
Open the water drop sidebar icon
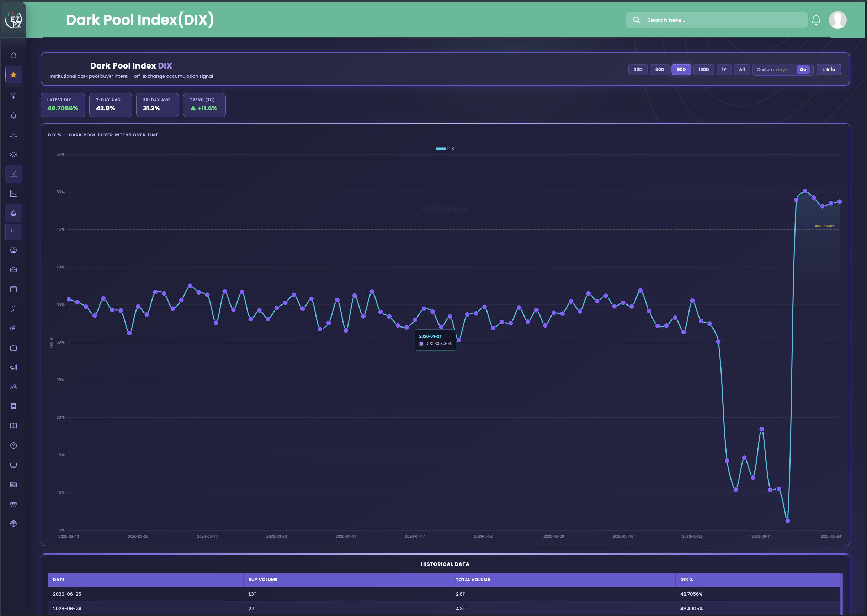(x=14, y=213)
